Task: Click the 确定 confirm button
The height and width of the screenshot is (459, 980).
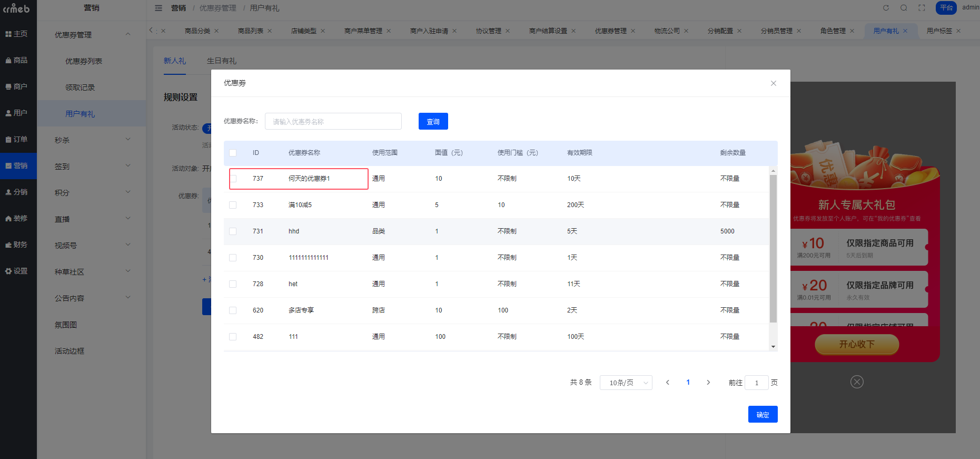Action: 763,414
